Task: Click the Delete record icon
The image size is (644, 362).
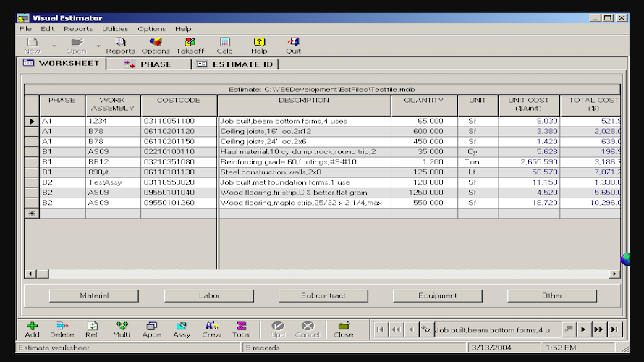Action: tap(62, 329)
